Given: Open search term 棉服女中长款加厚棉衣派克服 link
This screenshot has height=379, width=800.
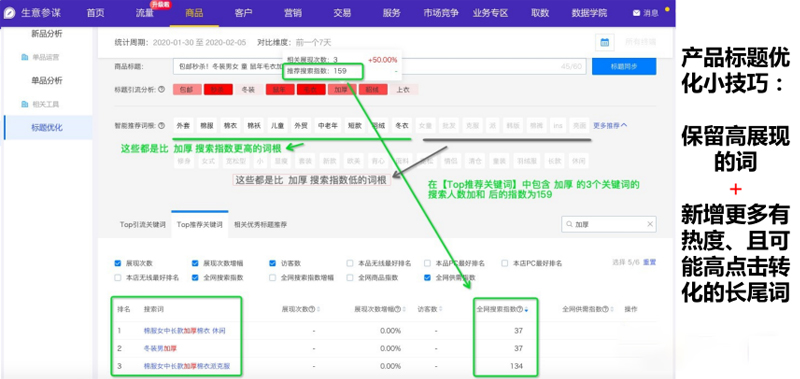Looking at the screenshot, I should [x=187, y=366].
